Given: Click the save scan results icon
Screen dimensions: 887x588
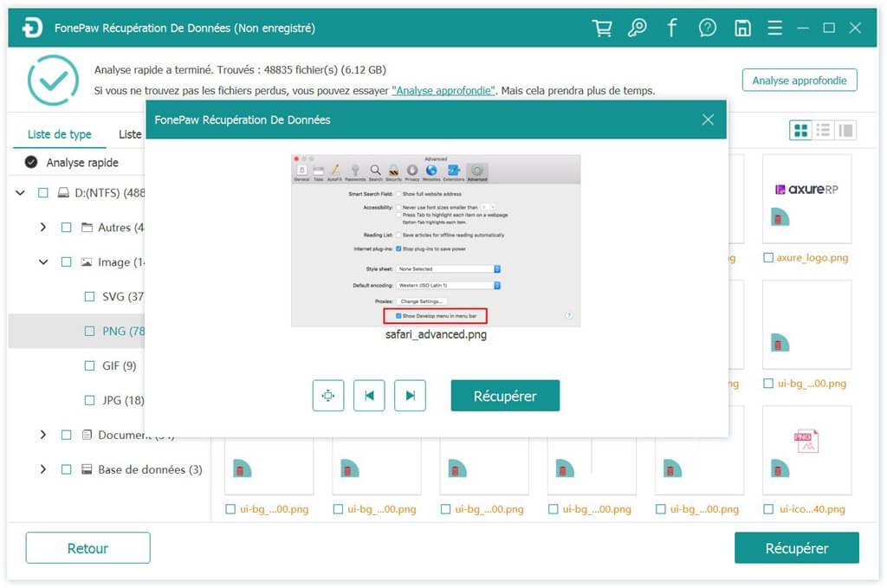Looking at the screenshot, I should [742, 28].
